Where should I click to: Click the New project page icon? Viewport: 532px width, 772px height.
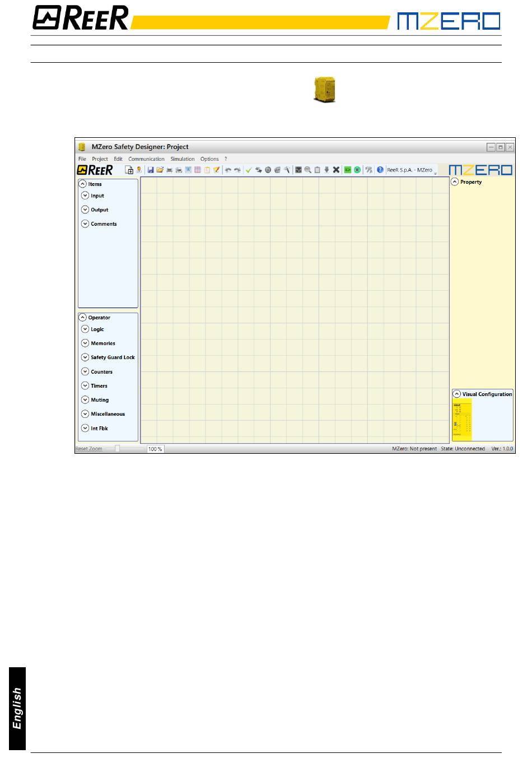coord(129,170)
